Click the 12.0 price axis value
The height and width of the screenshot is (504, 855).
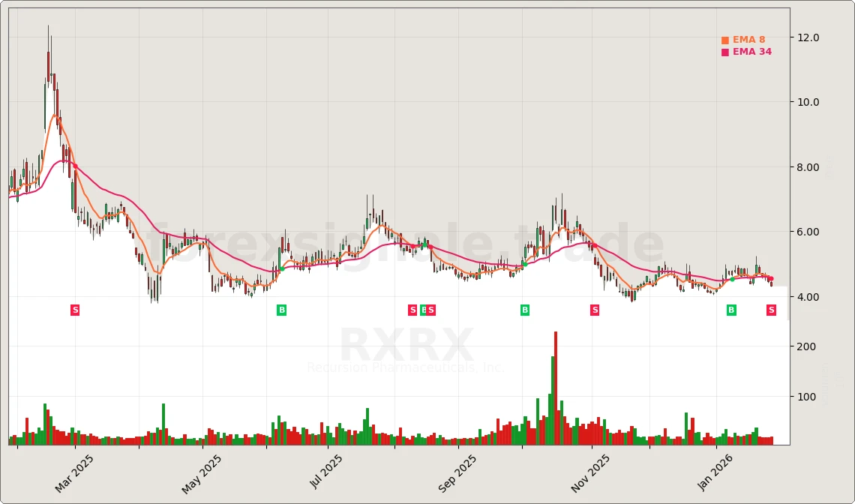pyautogui.click(x=808, y=38)
